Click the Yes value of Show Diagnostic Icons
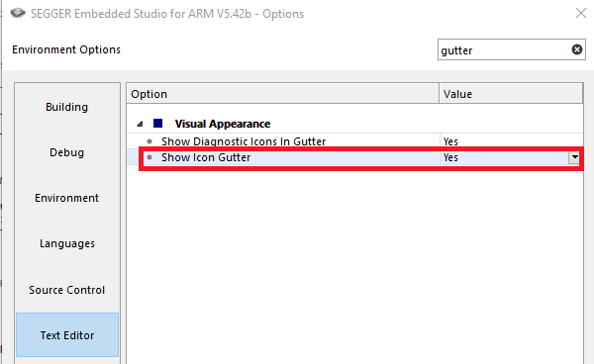 (450, 141)
